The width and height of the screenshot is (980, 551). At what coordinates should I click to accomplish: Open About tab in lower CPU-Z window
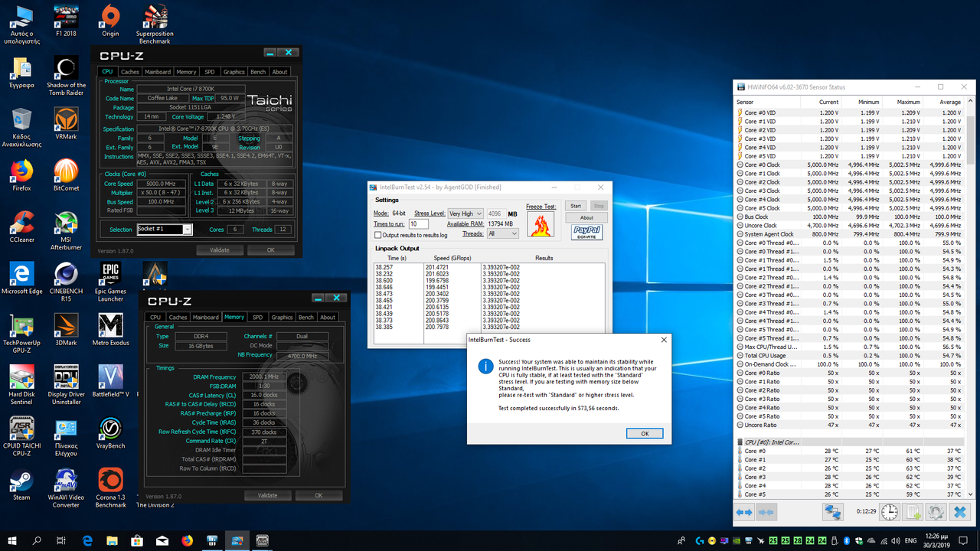coord(328,317)
